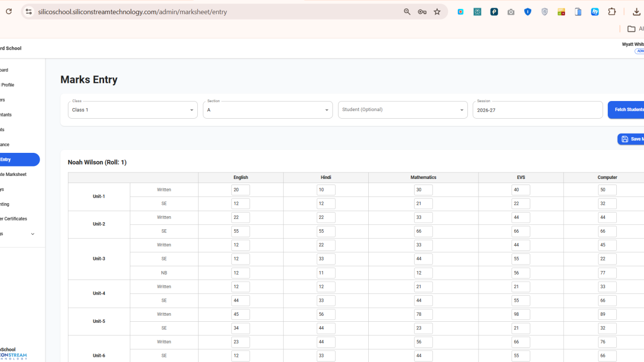The width and height of the screenshot is (644, 362).
Task: Edit Unit-3 NB EVS marks 56
Action: [521, 273]
